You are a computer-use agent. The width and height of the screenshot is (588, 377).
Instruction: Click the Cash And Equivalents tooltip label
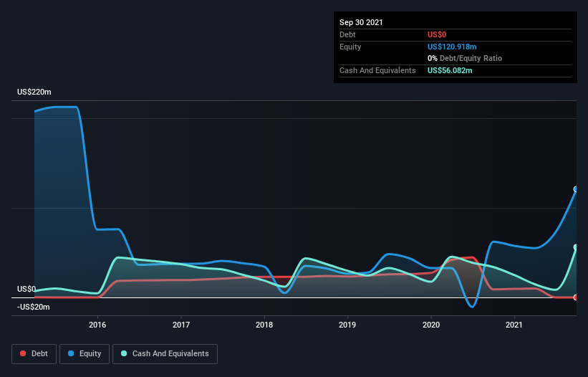(377, 70)
